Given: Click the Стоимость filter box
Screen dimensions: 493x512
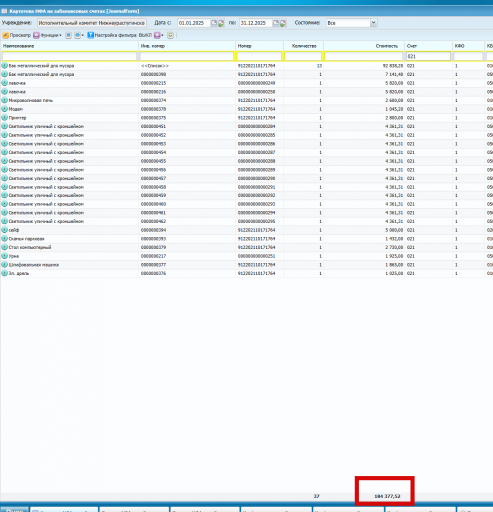Looking at the screenshot, I should [x=364, y=56].
